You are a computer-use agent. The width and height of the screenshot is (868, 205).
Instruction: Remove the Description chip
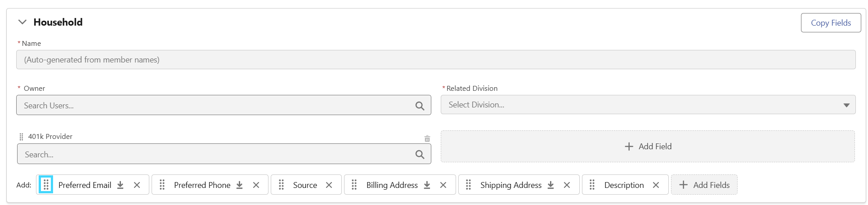[x=656, y=185]
